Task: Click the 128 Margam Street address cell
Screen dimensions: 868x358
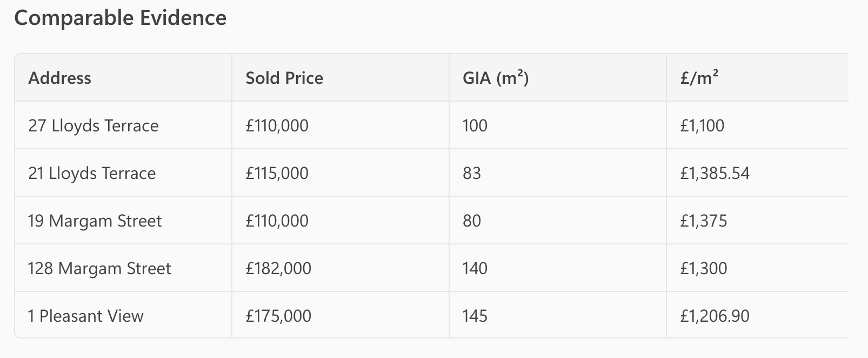Action: point(99,268)
